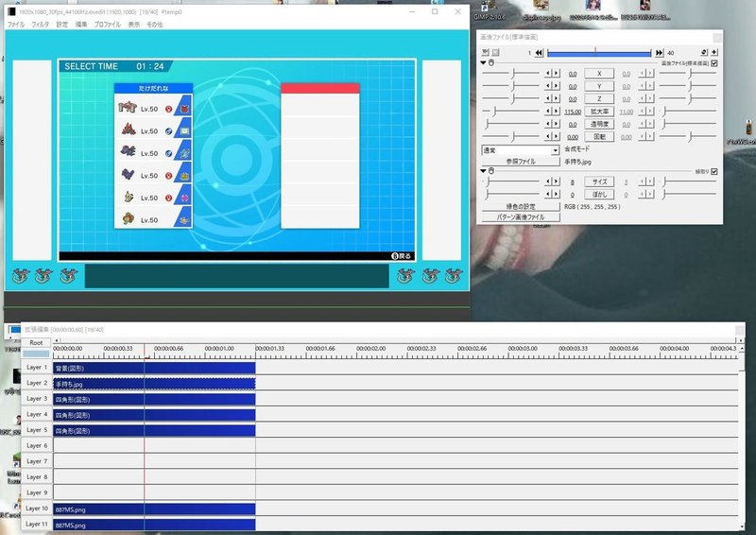This screenshot has height=535, width=756.
Task: Click mouse icon in the 画像ファイル section header
Action: (x=491, y=63)
